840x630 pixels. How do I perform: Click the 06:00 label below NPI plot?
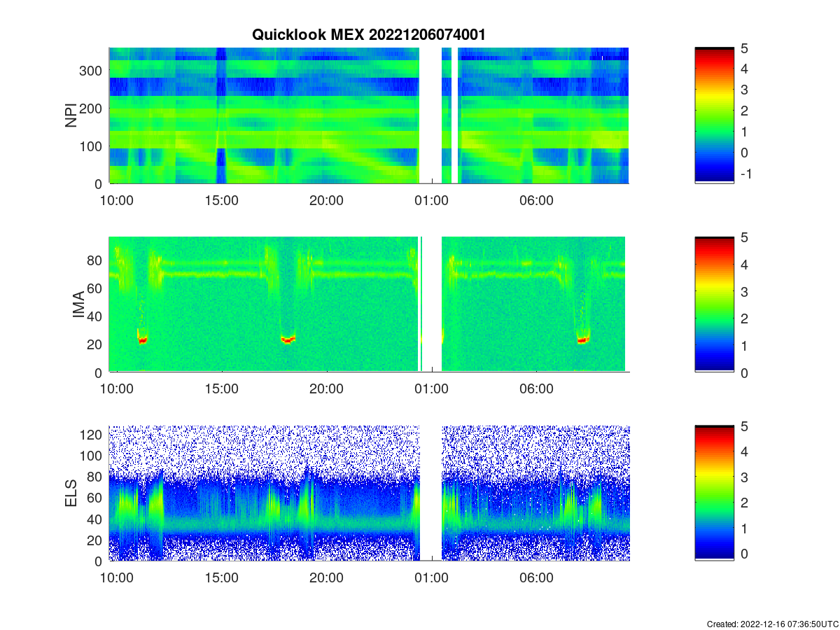point(537,200)
